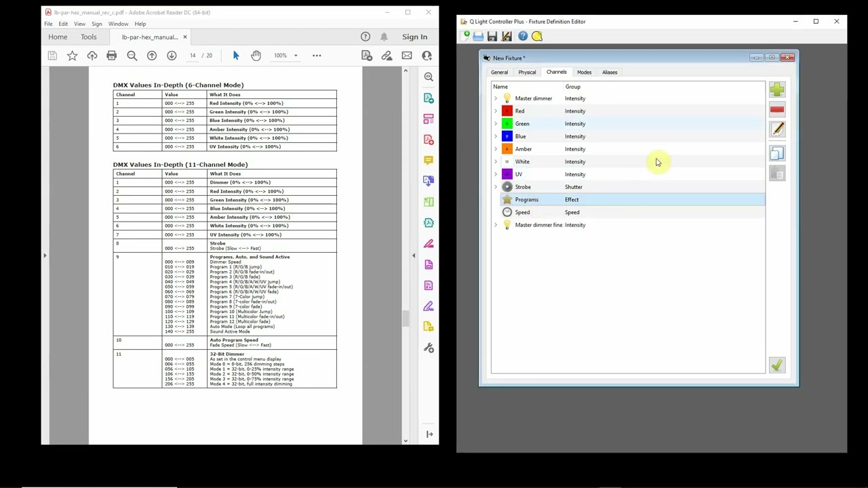This screenshot has height=488, width=868.
Task: Open the Acrobat notifications bell
Action: click(x=384, y=37)
